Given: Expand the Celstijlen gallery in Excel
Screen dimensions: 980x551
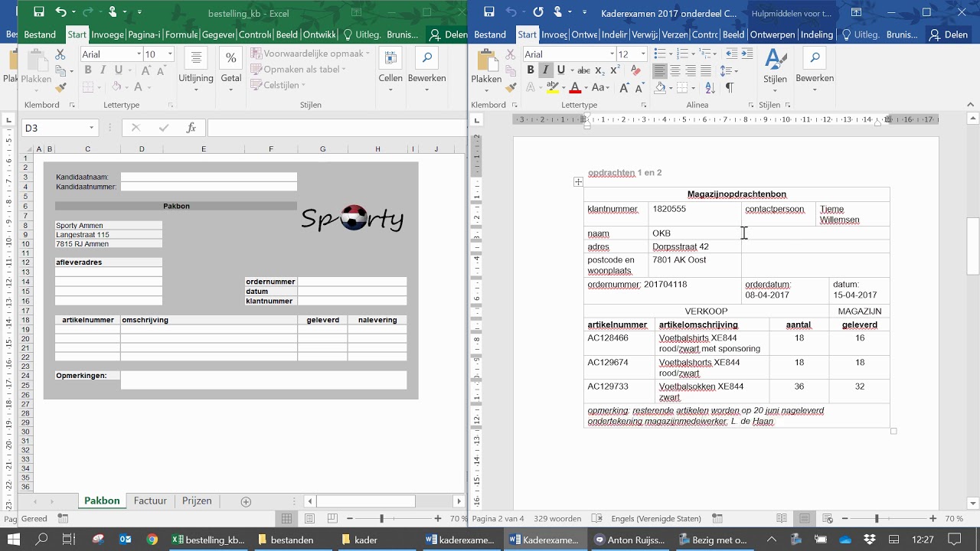Looking at the screenshot, I should coord(278,86).
